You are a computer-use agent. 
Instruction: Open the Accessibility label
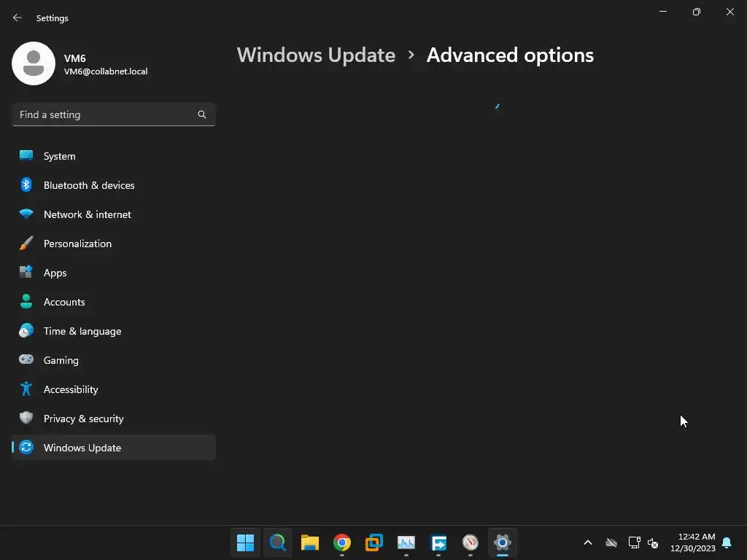pyautogui.click(x=71, y=389)
